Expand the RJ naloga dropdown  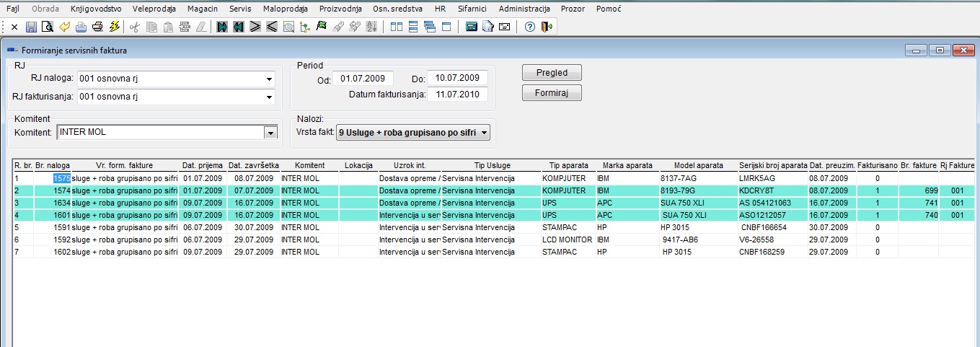[270, 79]
